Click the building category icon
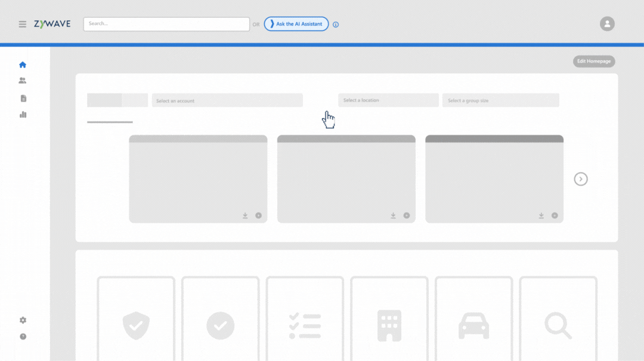This screenshot has width=644, height=361. pos(389,325)
